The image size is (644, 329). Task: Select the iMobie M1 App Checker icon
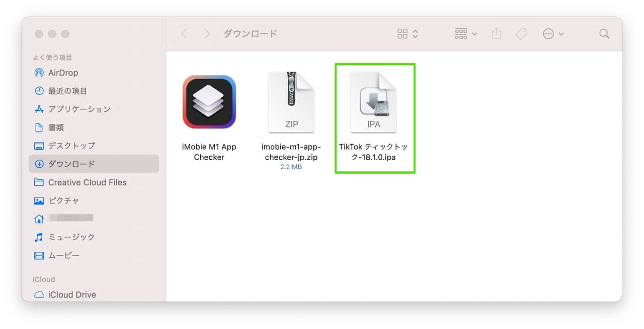pos(209,102)
